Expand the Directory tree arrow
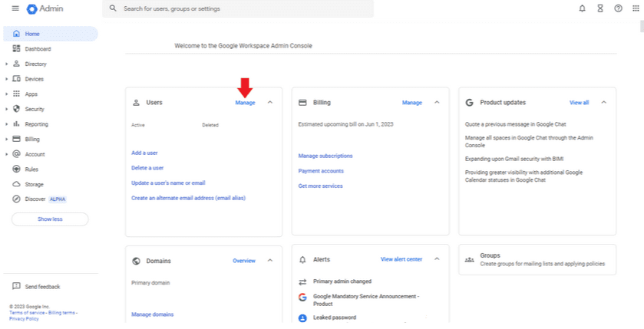644x329 pixels. (7, 64)
